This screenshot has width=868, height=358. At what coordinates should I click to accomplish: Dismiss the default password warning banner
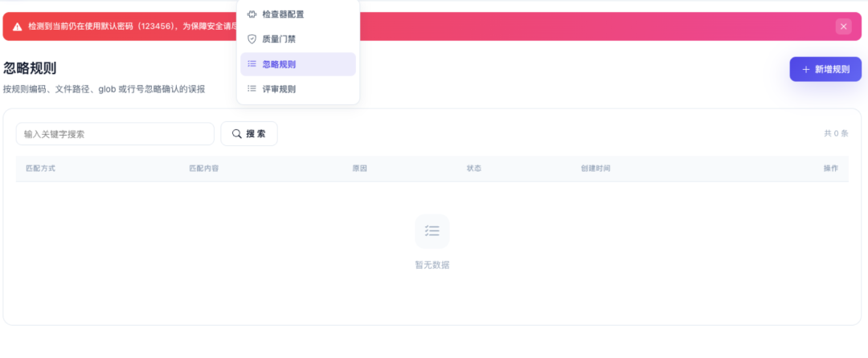pyautogui.click(x=843, y=26)
